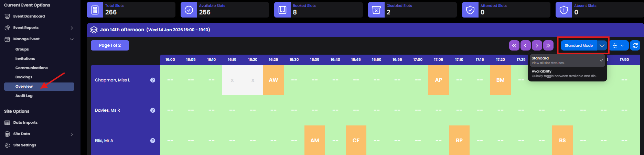Click the Site Data database icon
This screenshot has width=644, height=155.
[7, 134]
